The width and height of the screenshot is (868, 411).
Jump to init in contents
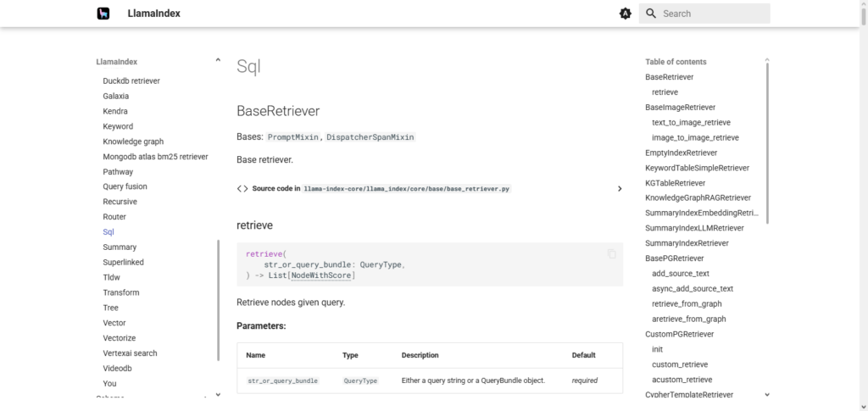tap(658, 350)
